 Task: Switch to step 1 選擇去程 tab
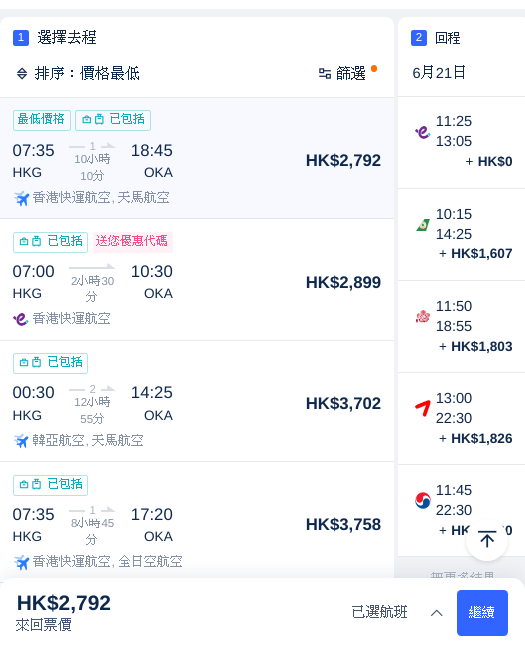pos(55,38)
